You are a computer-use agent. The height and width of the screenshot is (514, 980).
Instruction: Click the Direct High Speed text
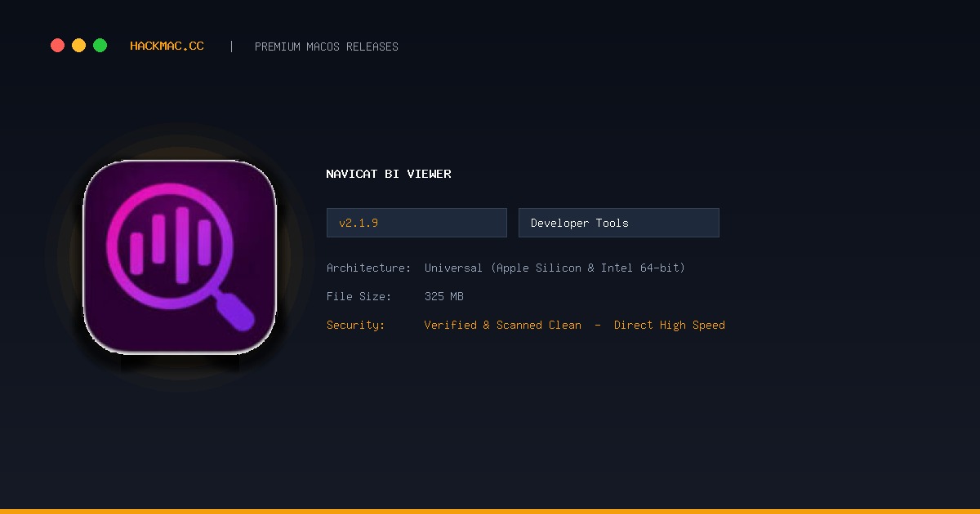click(670, 325)
